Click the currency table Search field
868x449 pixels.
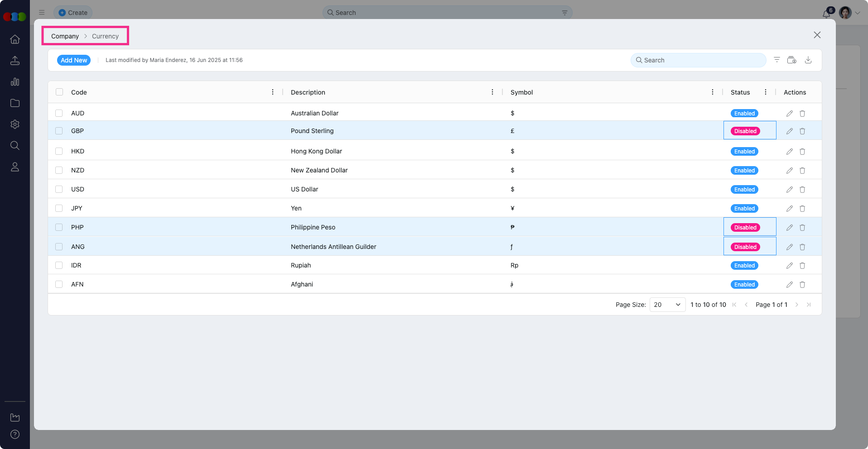coord(698,60)
